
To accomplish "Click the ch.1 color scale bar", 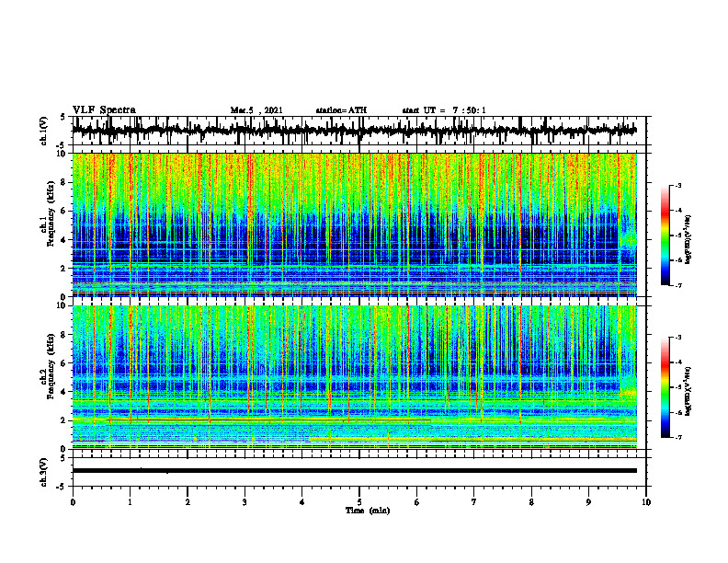I will (665, 236).
